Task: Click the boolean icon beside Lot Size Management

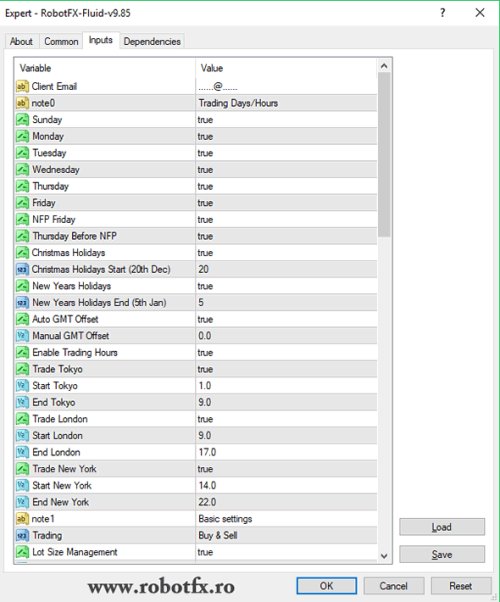Action: pos(22,552)
